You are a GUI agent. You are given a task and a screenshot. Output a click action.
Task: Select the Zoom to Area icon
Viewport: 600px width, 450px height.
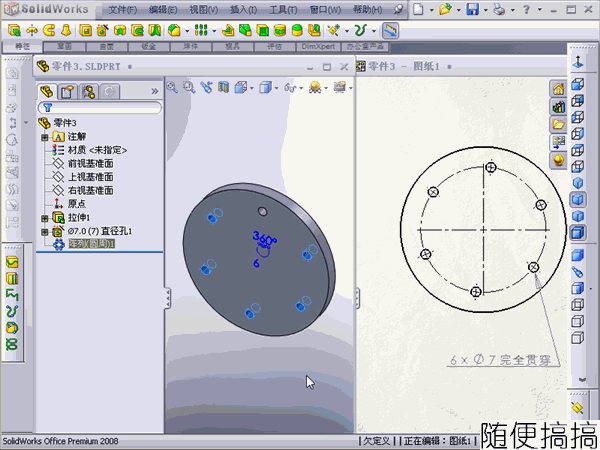[189, 88]
